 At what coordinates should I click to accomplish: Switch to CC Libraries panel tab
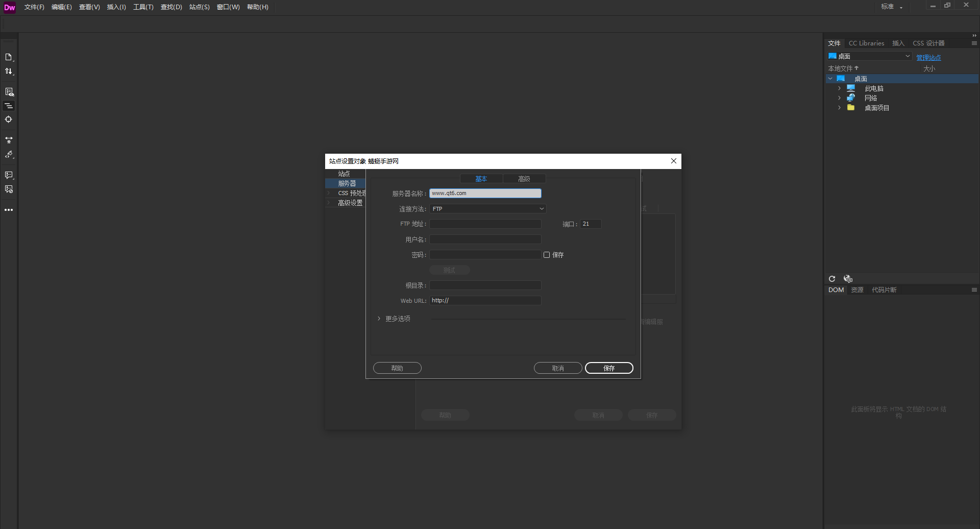tap(866, 43)
